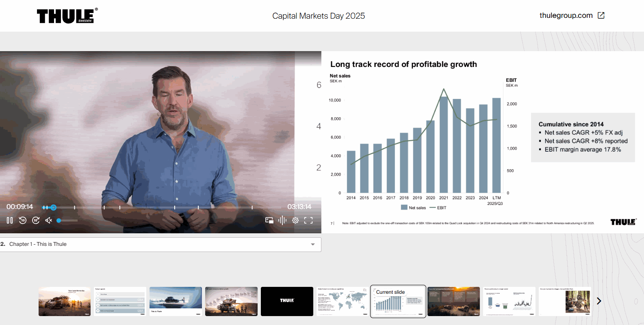This screenshot has width=644, height=325.
Task: Toggle picture-in-picture layout icon
Action: 269,220
